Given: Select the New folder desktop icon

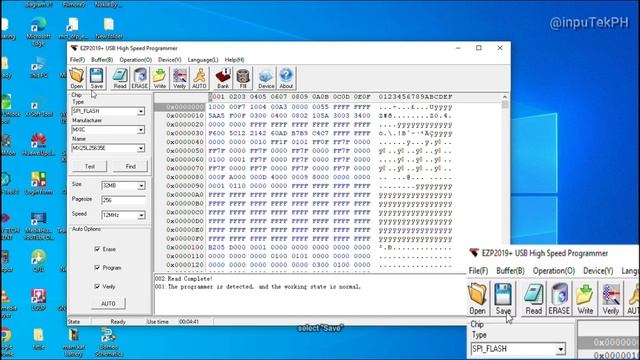Looking at the screenshot, I should (109, 29).
